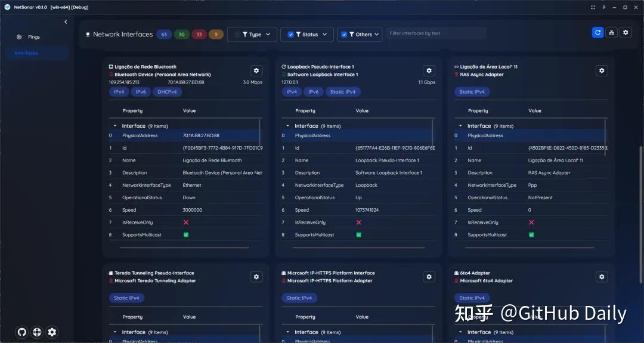Open the GitHub link icon in sidebar

pos(22,332)
